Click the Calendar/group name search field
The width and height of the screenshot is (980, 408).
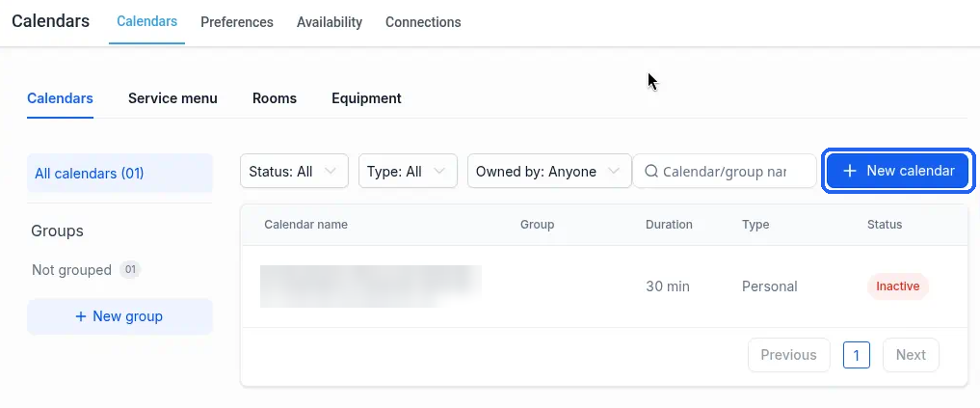pyautogui.click(x=725, y=171)
